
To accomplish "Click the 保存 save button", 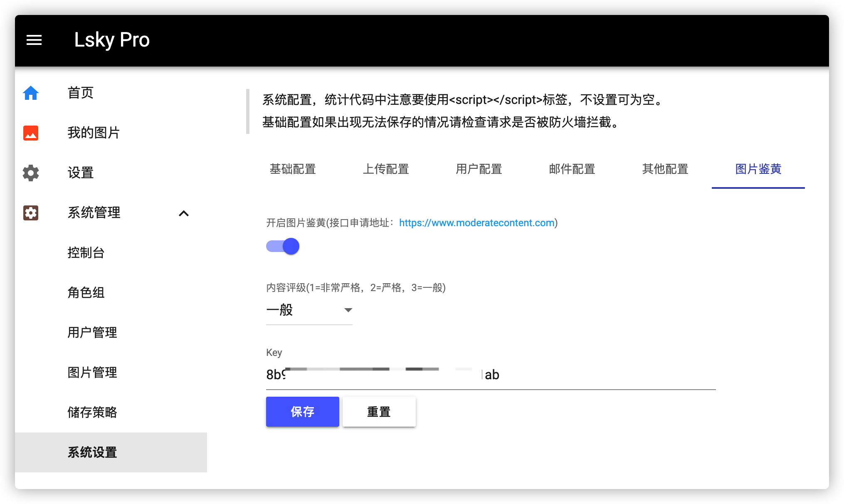I will 302,411.
